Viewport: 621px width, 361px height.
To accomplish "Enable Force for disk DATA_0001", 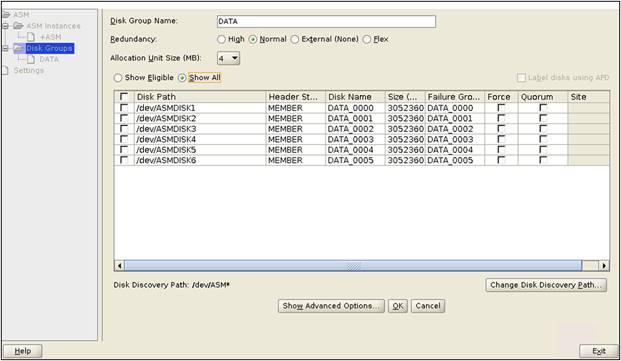I will pos(501,118).
